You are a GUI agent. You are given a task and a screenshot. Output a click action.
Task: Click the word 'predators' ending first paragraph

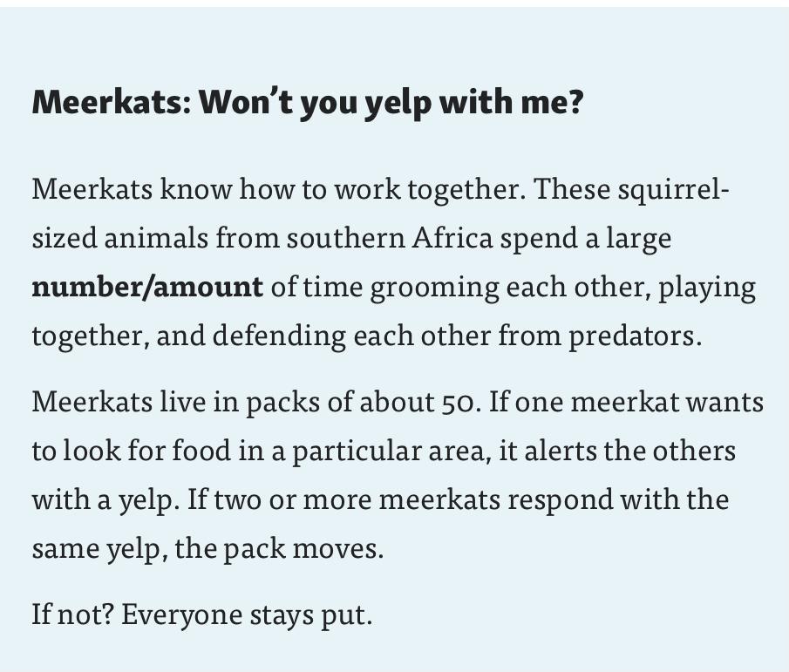point(632,336)
